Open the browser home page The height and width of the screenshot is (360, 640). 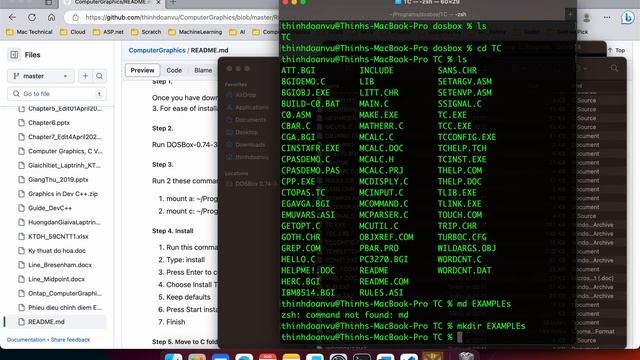(51, 18)
